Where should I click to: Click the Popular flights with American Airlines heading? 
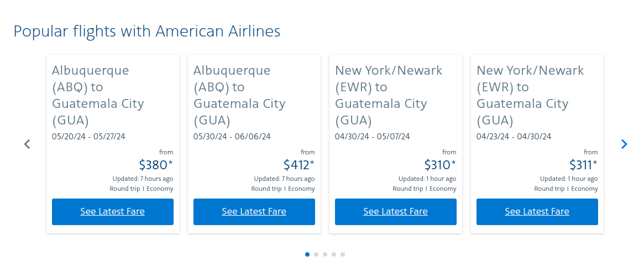147,31
